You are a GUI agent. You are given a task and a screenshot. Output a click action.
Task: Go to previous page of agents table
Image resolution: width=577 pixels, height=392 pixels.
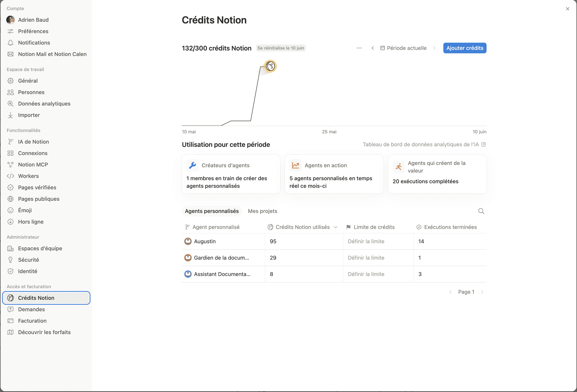[x=450, y=292]
